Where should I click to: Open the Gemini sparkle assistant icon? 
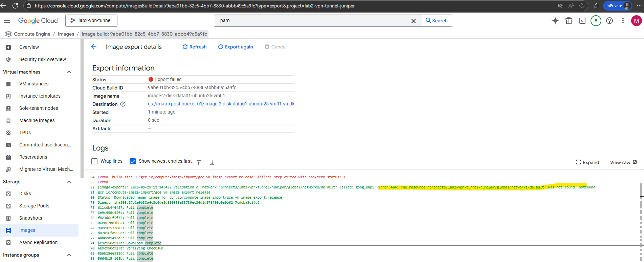(555, 21)
